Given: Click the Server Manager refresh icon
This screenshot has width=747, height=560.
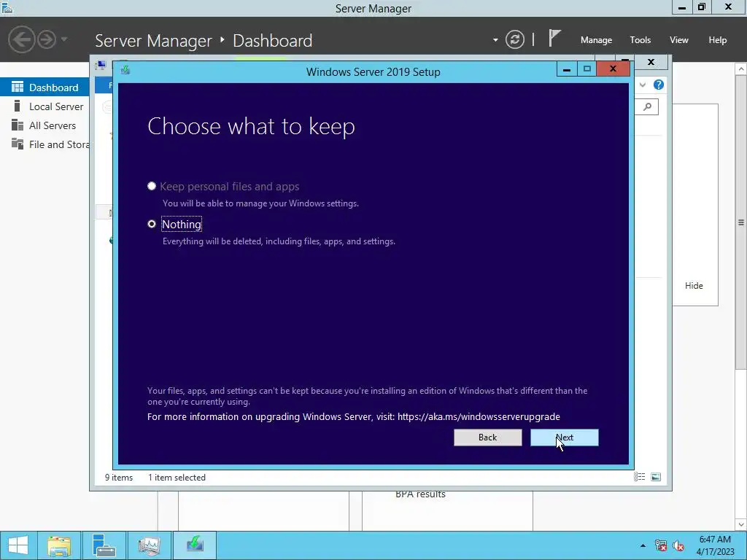Looking at the screenshot, I should tap(514, 39).
